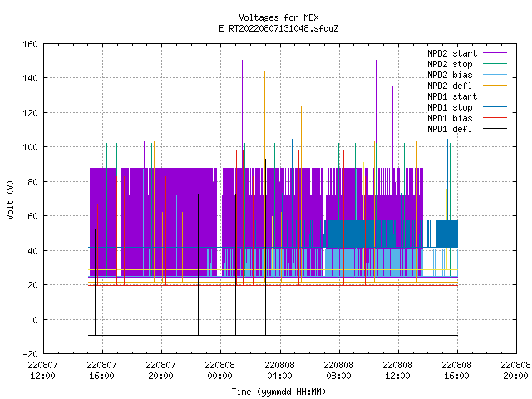Click the -20 y-axis tick label

tap(30, 354)
